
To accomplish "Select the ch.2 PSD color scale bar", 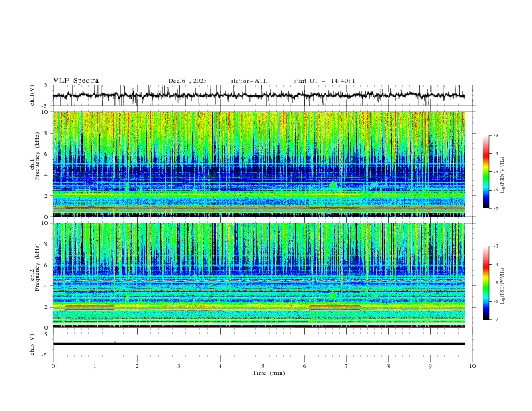I will click(x=486, y=283).
